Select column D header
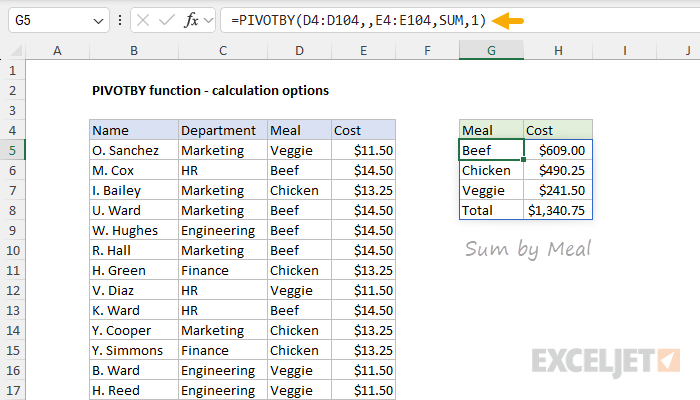The height and width of the screenshot is (400, 700). [299, 50]
